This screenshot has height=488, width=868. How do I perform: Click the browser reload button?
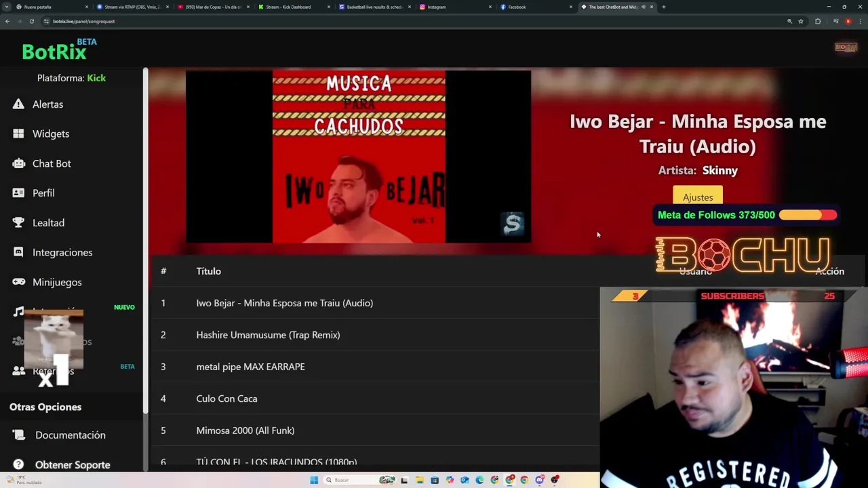click(32, 21)
